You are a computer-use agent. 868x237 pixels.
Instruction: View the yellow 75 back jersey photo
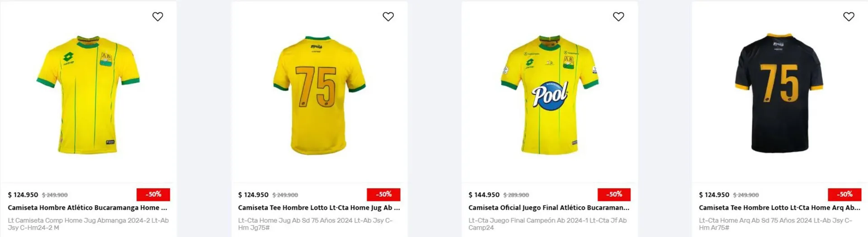point(319,95)
